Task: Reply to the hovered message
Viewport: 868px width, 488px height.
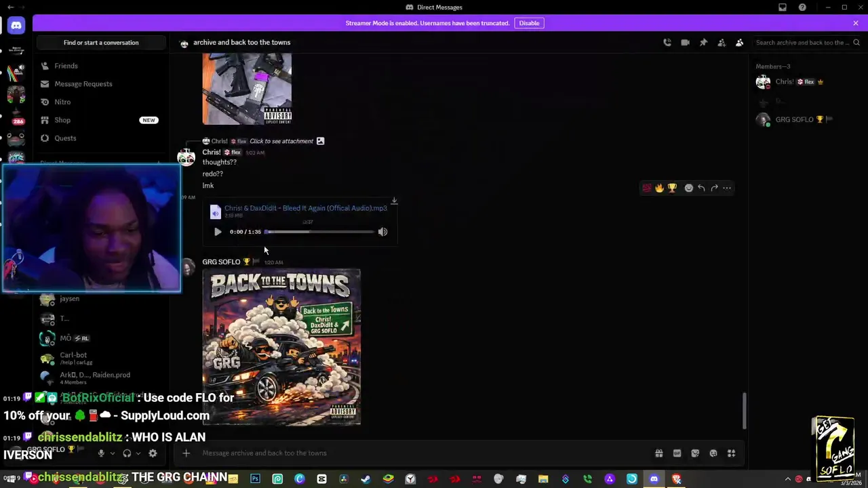Action: [x=701, y=188]
